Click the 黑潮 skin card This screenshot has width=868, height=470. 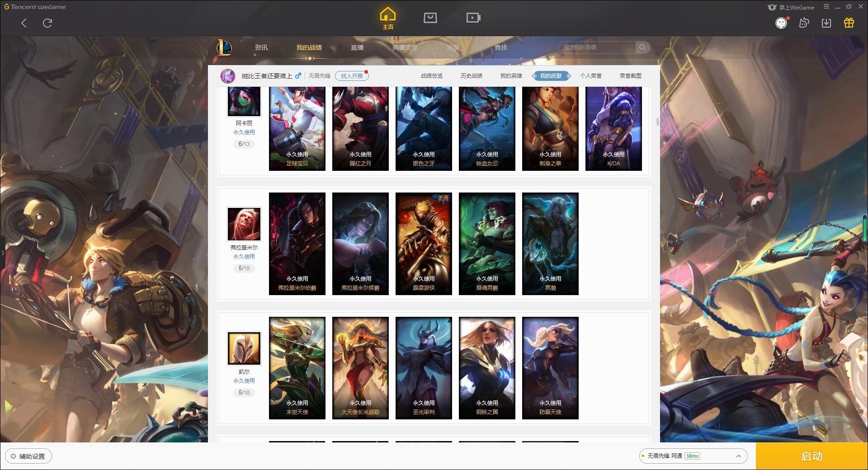pos(550,244)
